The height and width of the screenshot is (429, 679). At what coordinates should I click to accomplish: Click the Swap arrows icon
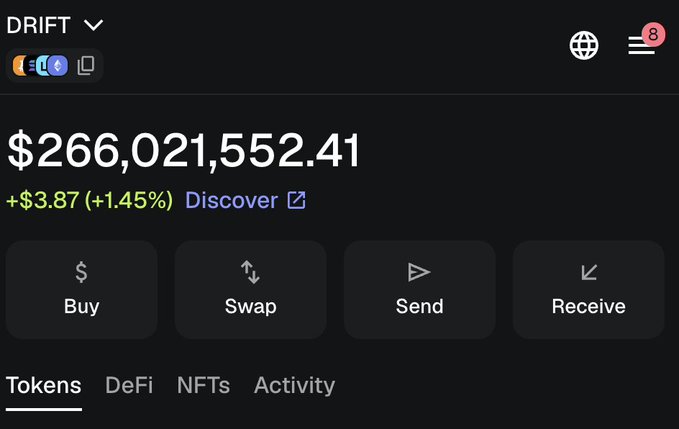click(250, 271)
